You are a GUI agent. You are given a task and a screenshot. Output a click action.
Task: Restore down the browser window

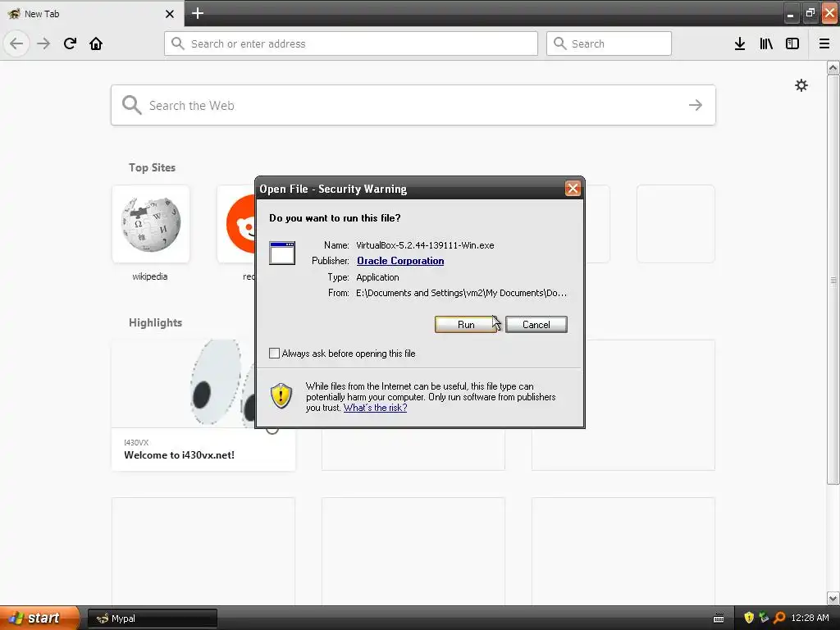(810, 13)
